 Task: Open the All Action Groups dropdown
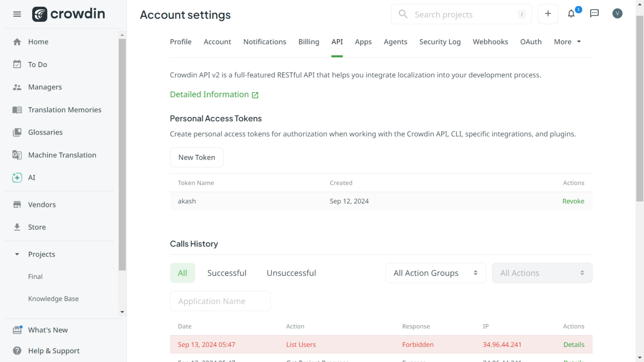435,273
